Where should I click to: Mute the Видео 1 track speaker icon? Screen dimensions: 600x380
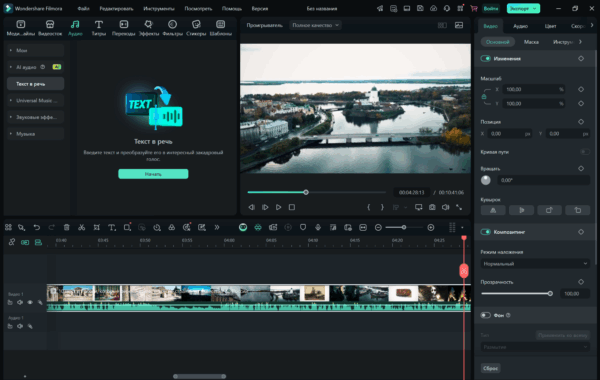point(20,302)
